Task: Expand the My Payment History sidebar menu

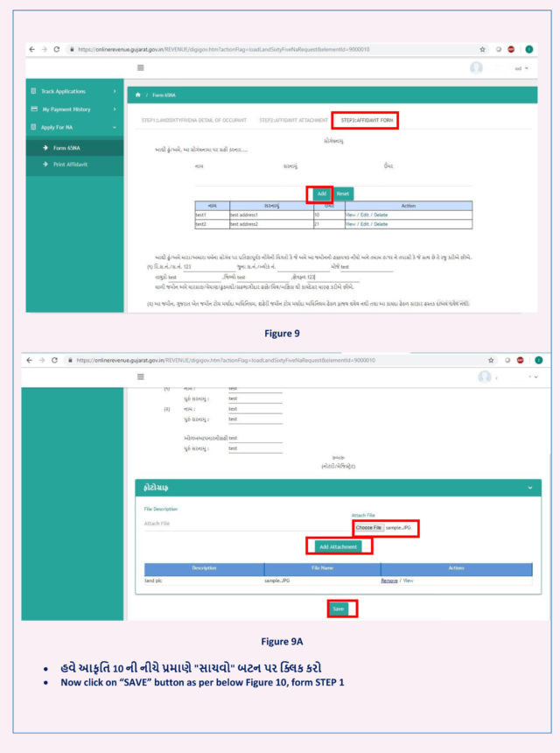Action: pyautogui.click(x=73, y=109)
